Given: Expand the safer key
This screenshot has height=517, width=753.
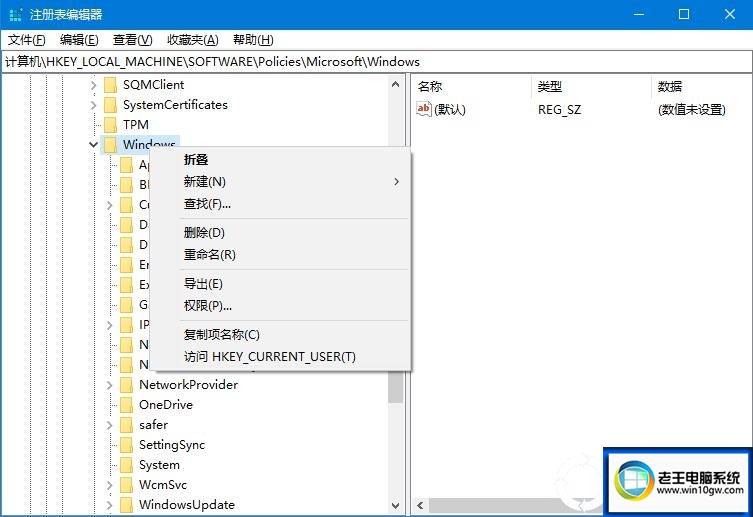Looking at the screenshot, I should tap(109, 425).
